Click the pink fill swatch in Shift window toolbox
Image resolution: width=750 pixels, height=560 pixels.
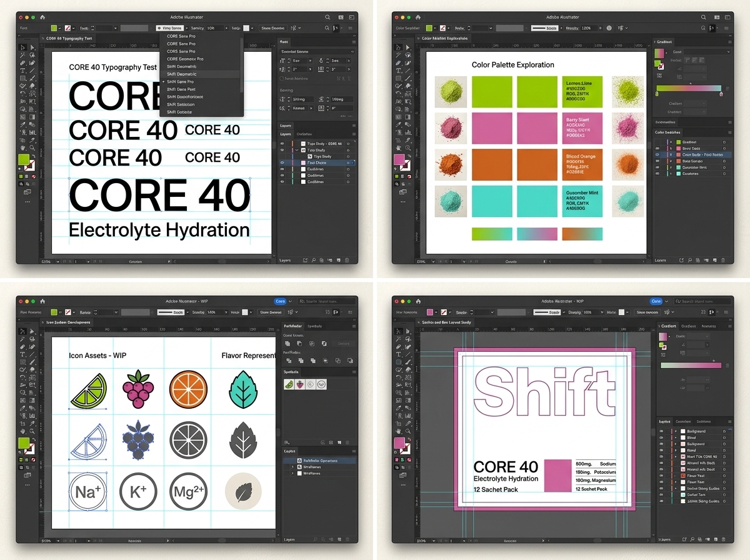pyautogui.click(x=400, y=443)
